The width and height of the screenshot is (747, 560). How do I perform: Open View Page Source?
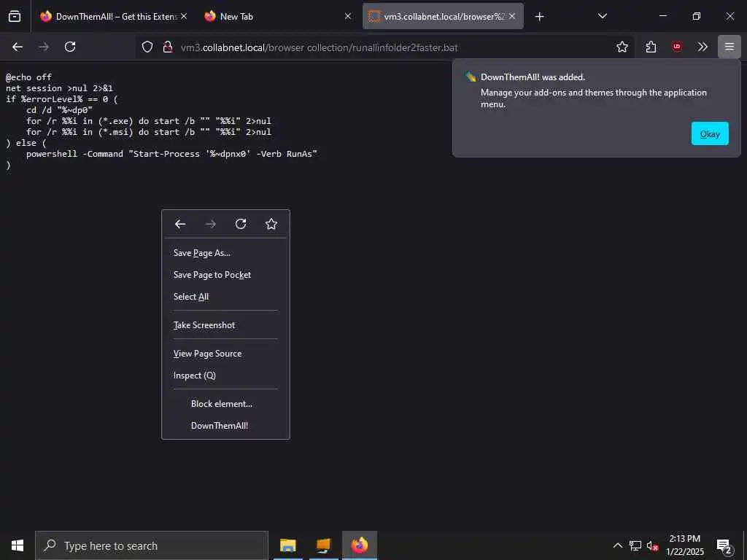pyautogui.click(x=225, y=354)
